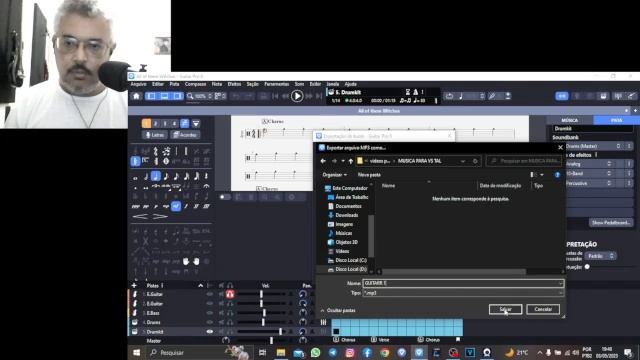Open the help icon in save dialog
The width and height of the screenshot is (640, 360).
(x=557, y=175)
